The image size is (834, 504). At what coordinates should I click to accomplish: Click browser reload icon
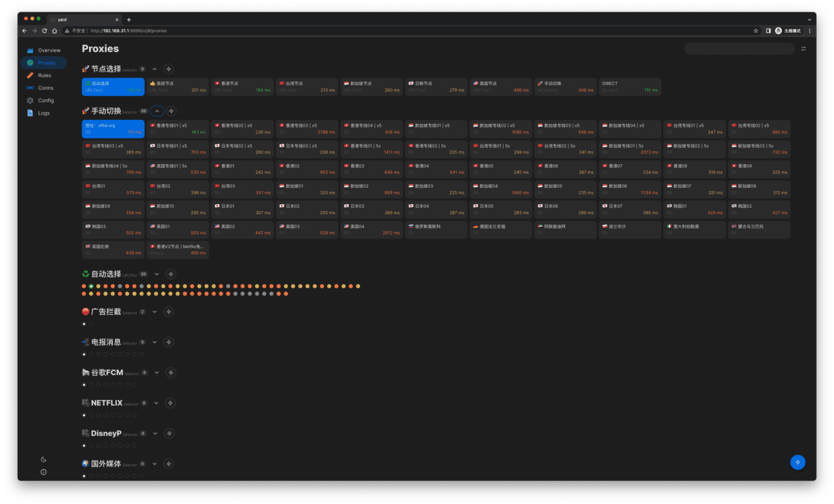click(x=45, y=31)
